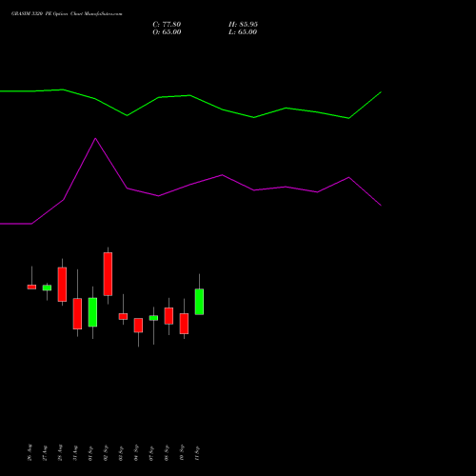
Task: Click the '03 Sep' date label
Action: coord(121,453)
